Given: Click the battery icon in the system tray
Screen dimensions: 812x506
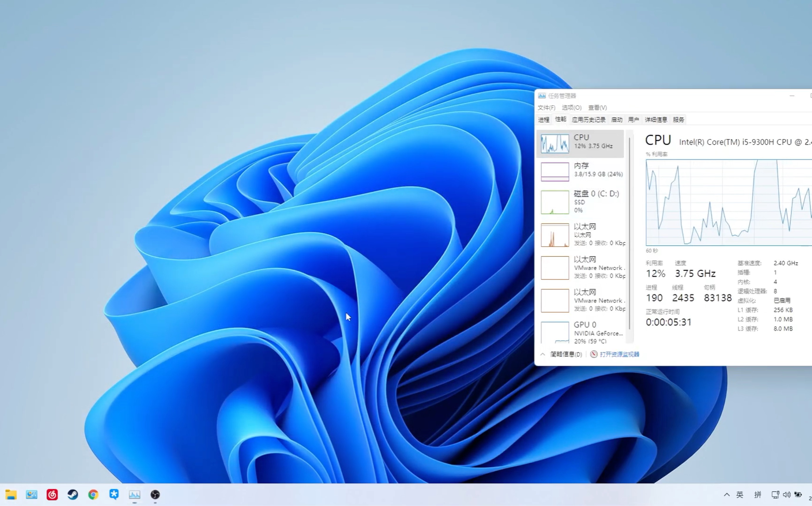Looking at the screenshot, I should [798, 495].
